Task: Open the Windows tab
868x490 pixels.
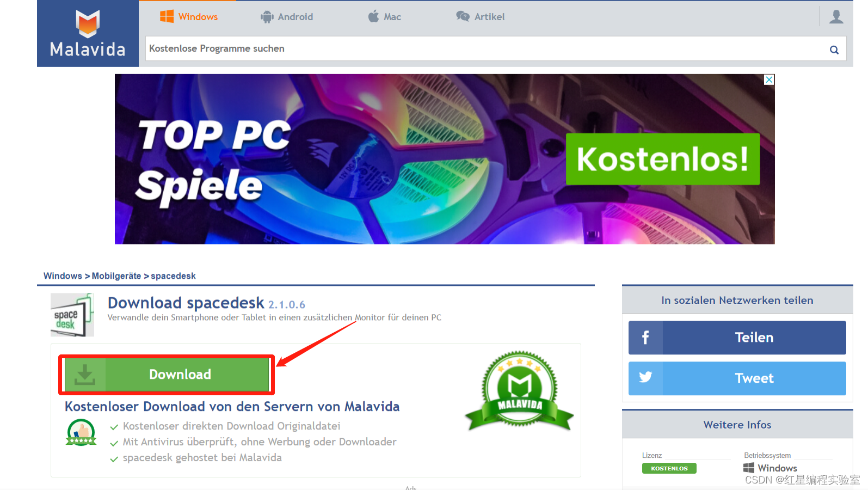Action: coord(189,17)
